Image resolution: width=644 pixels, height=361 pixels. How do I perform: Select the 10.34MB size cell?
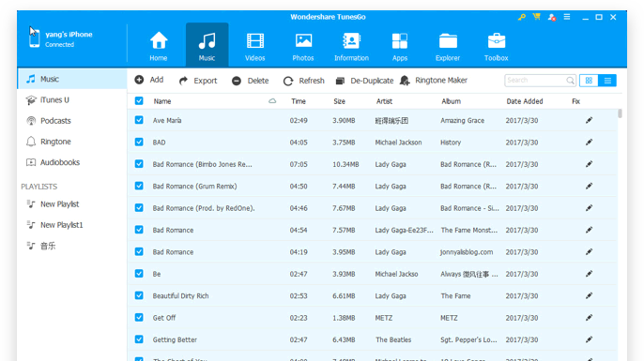[x=345, y=164]
